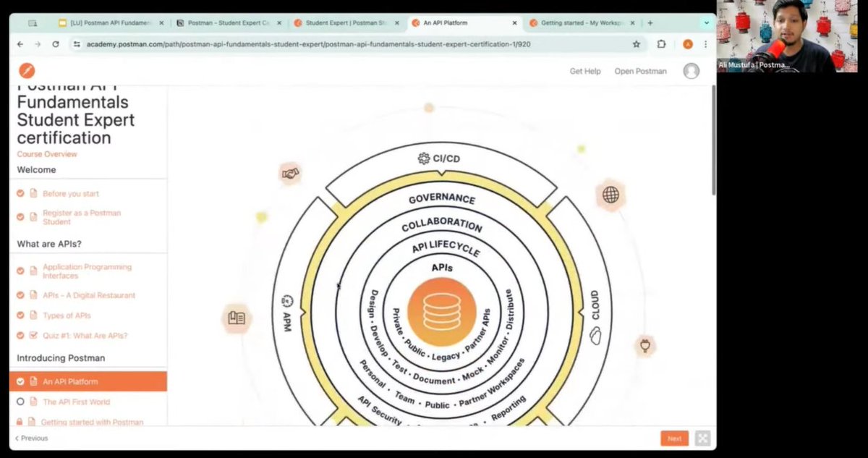Click the Postman logo in the academy header
This screenshot has height=458, width=868.
coord(27,70)
